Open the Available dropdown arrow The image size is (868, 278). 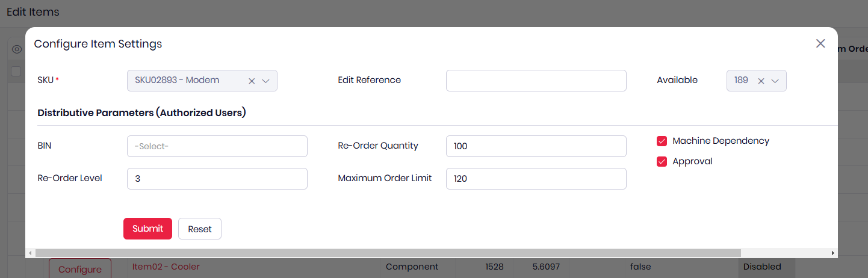775,81
